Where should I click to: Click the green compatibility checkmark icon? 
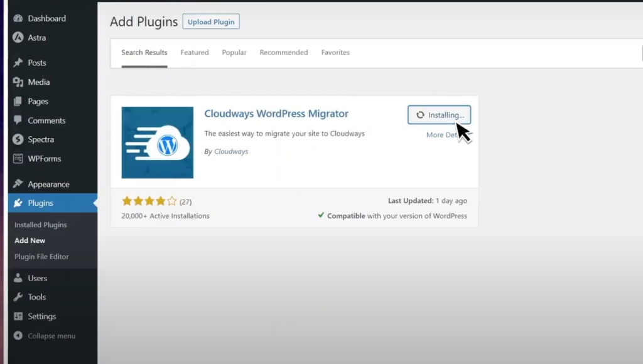pos(321,215)
